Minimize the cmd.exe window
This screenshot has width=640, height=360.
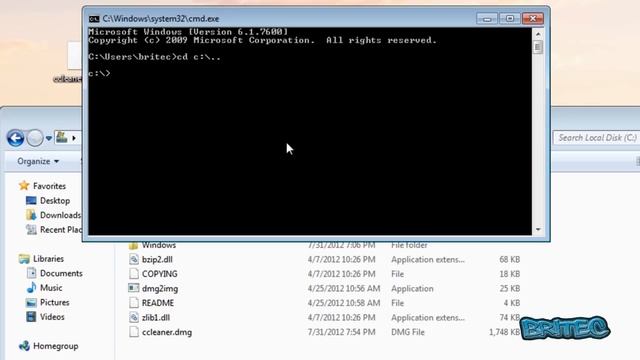tap(487, 19)
